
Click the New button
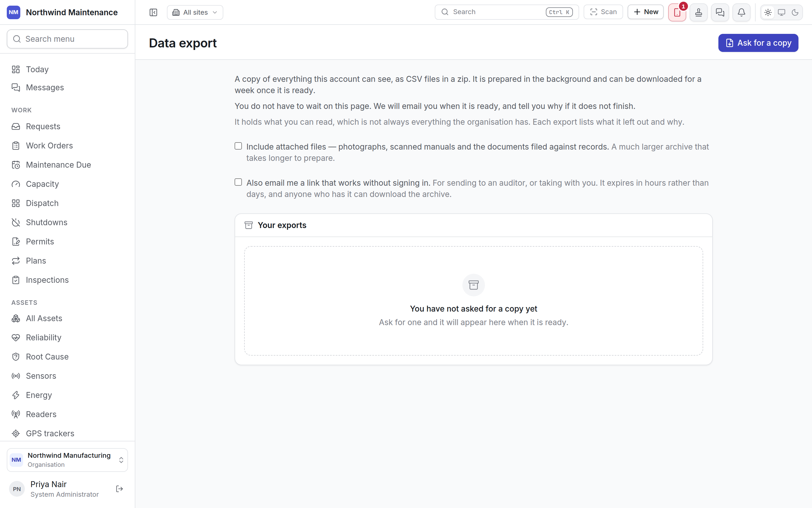click(646, 12)
